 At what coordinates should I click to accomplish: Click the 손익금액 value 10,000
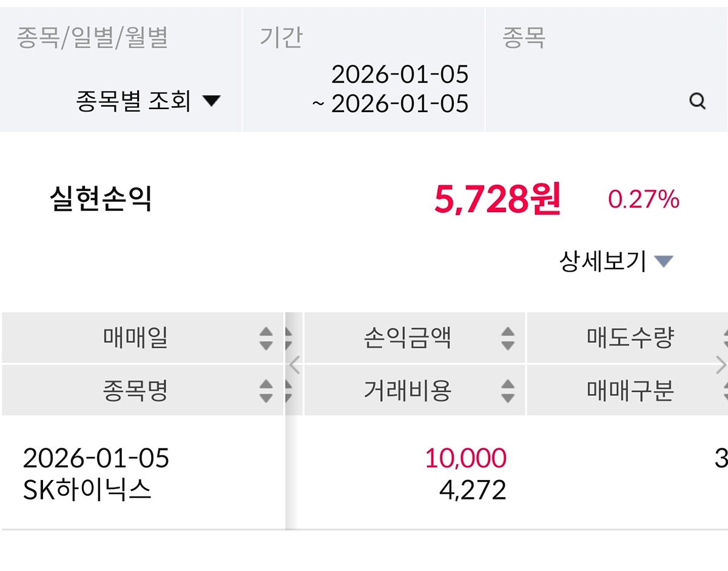tap(465, 458)
